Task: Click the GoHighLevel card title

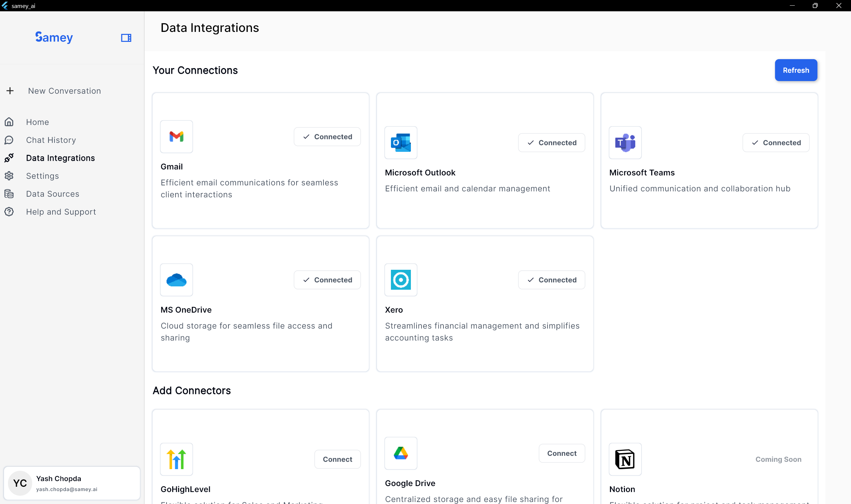Action: (x=185, y=489)
